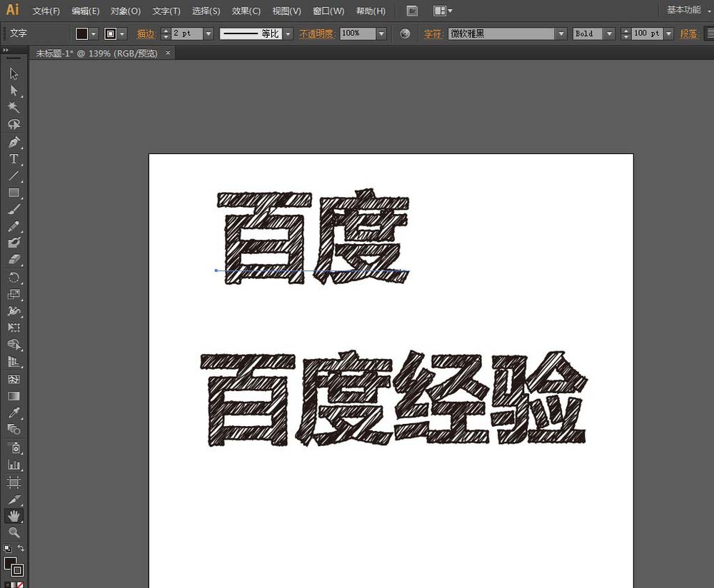714x588 pixels.
Task: Open the 100 pt font size dropdown
Action: pyautogui.click(x=668, y=34)
